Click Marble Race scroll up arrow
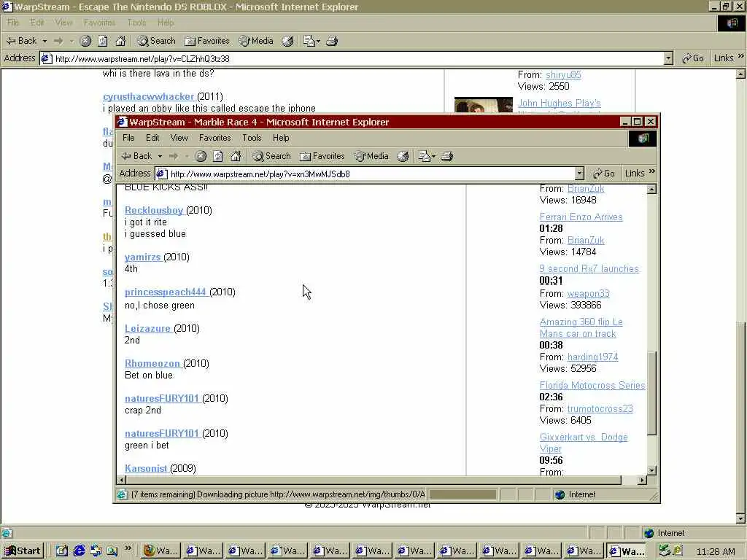Screen dimensions: 747x560 (x=651, y=190)
